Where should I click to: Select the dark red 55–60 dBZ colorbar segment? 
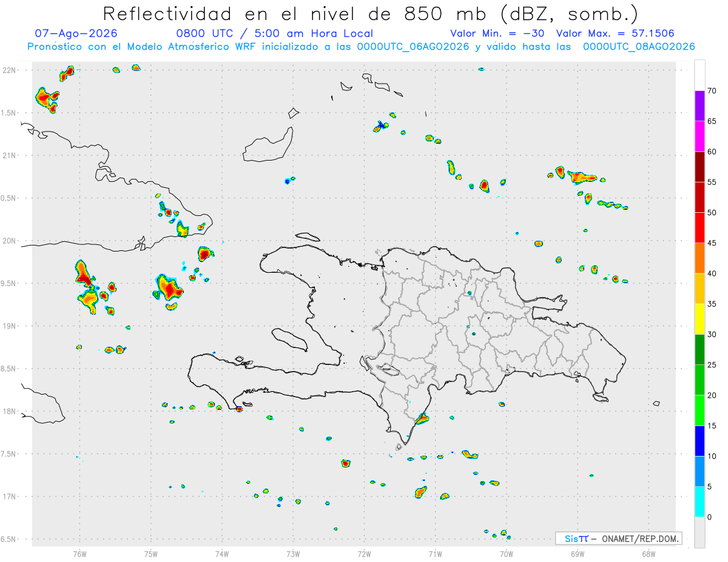click(699, 167)
